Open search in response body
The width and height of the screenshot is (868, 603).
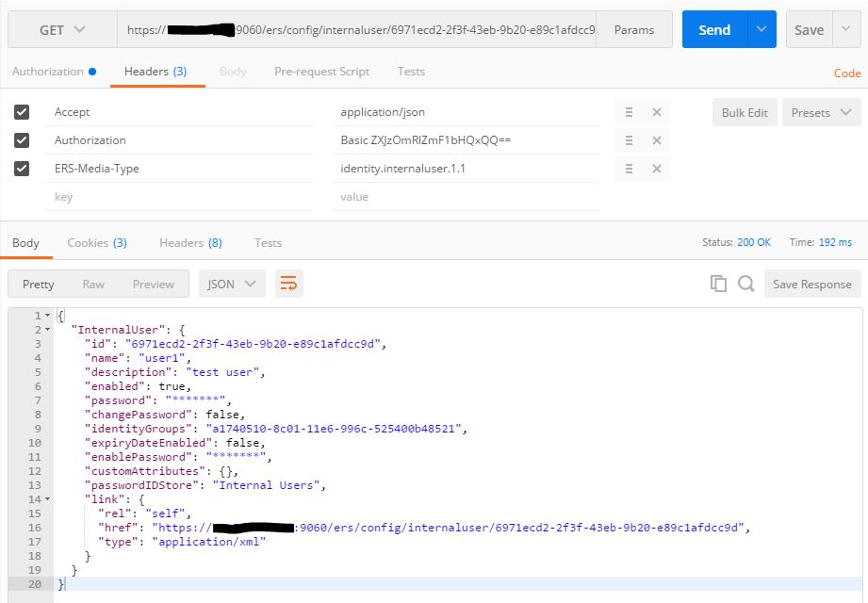coord(745,284)
